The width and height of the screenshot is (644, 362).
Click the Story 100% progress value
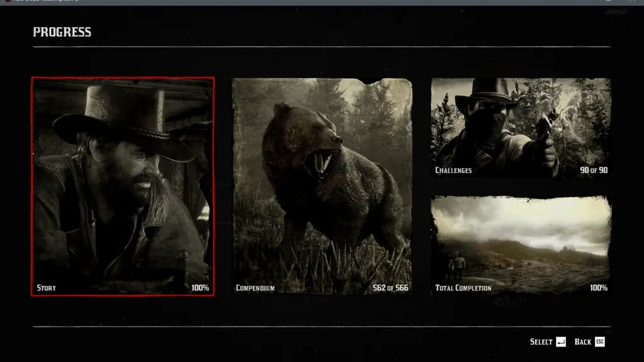coord(200,288)
